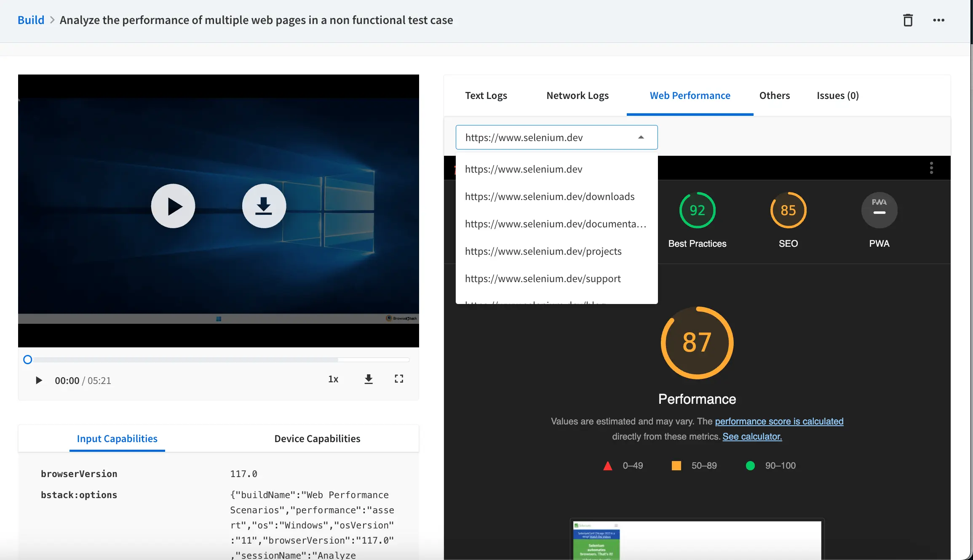Viewport: 973px width, 560px height.
Task: Choose selenium.dev/projects option in list
Action: (543, 251)
